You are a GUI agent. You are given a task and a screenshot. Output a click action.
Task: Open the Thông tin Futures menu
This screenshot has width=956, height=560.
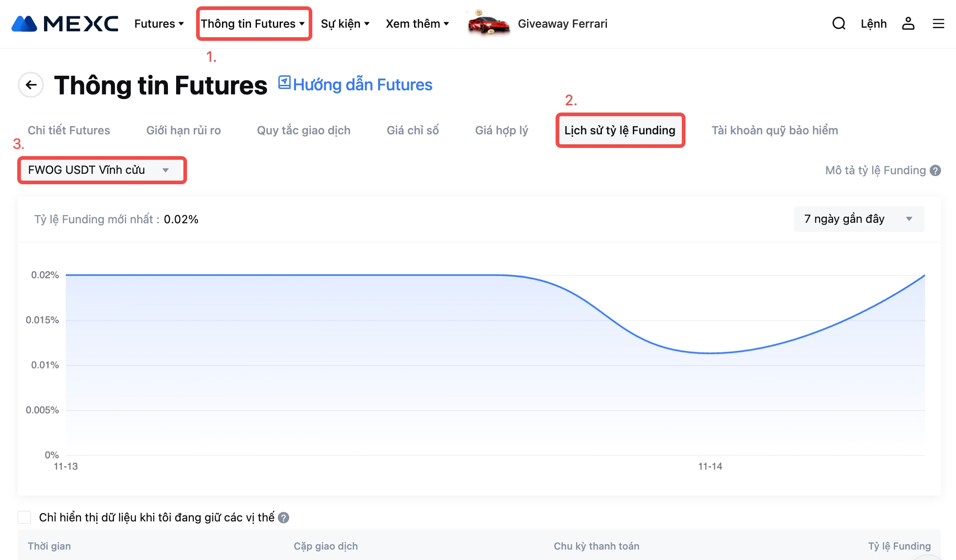tap(253, 24)
